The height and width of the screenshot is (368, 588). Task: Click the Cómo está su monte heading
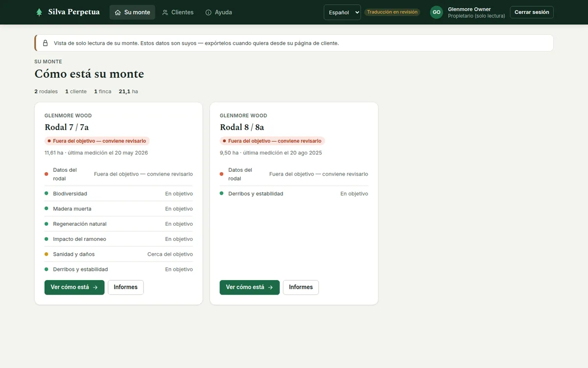89,74
